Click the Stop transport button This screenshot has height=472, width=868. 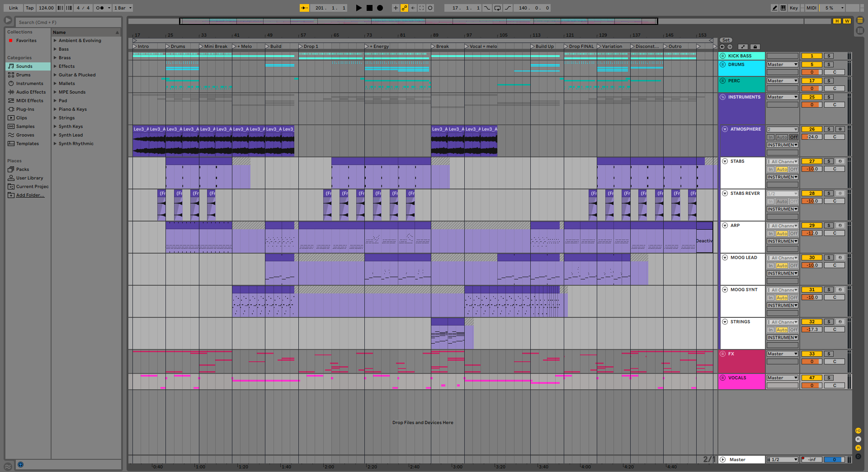369,8
